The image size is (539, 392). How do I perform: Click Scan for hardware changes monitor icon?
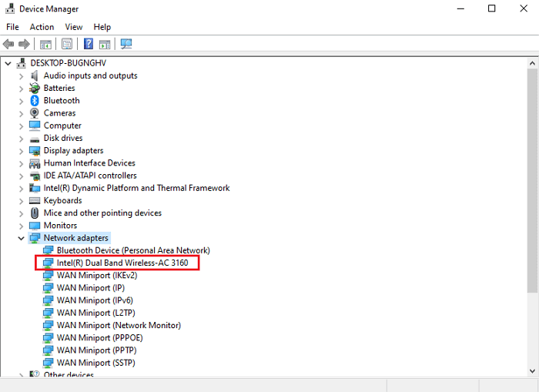pyautogui.click(x=126, y=44)
